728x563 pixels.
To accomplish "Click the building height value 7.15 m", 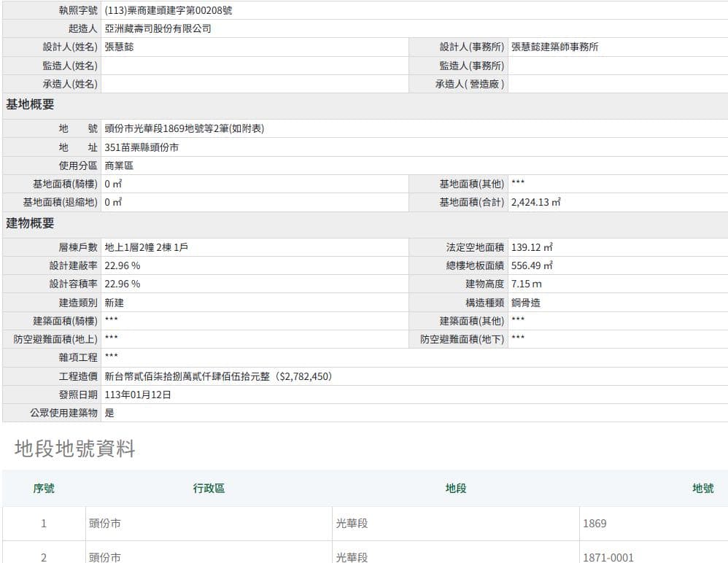I will 526,284.
